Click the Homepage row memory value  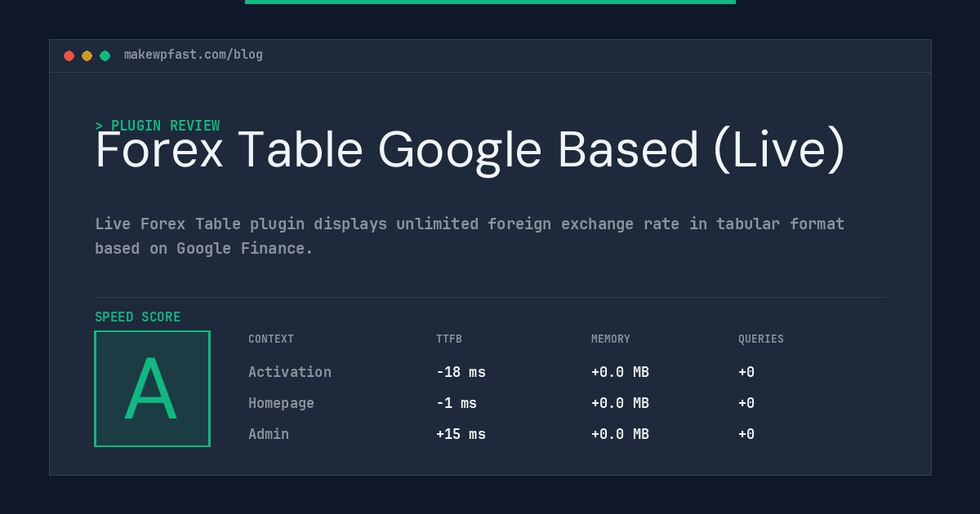[620, 403]
